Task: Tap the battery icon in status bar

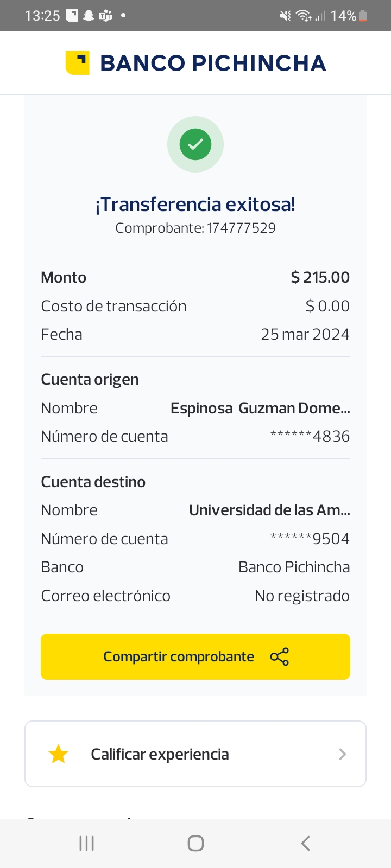Action: 363,16
